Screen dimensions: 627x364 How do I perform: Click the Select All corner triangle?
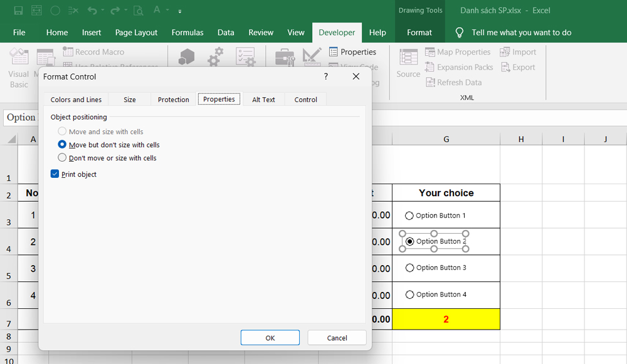(12, 139)
